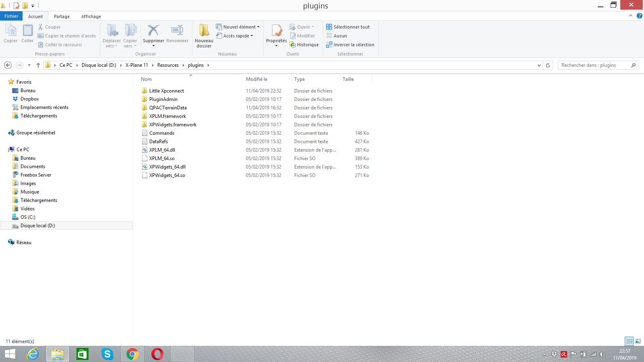Click Resources in the address bar
Screen dimensions: 644x362
[168, 65]
